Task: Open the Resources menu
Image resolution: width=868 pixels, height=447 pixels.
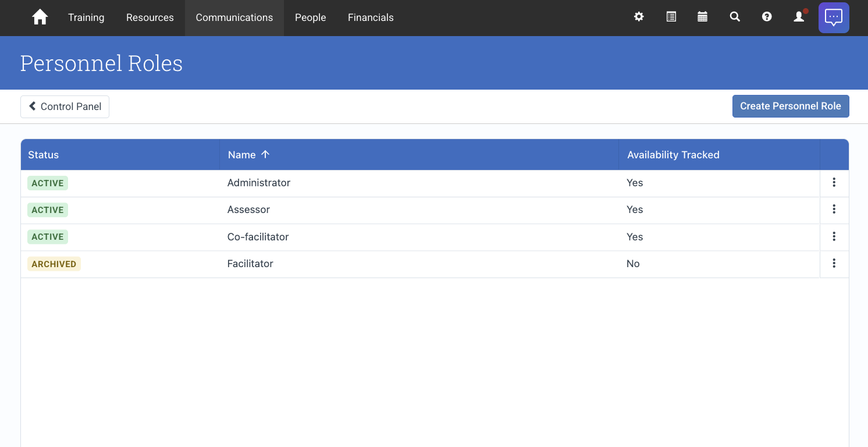Action: [x=150, y=17]
